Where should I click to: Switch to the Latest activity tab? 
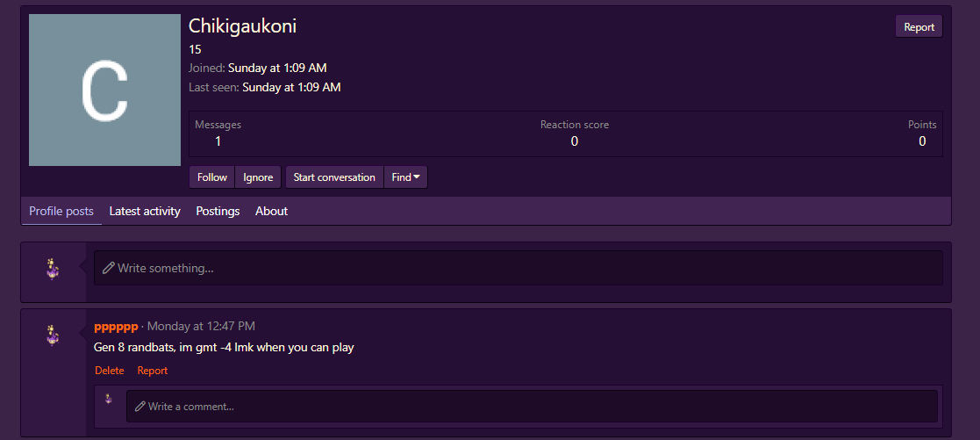click(x=145, y=211)
